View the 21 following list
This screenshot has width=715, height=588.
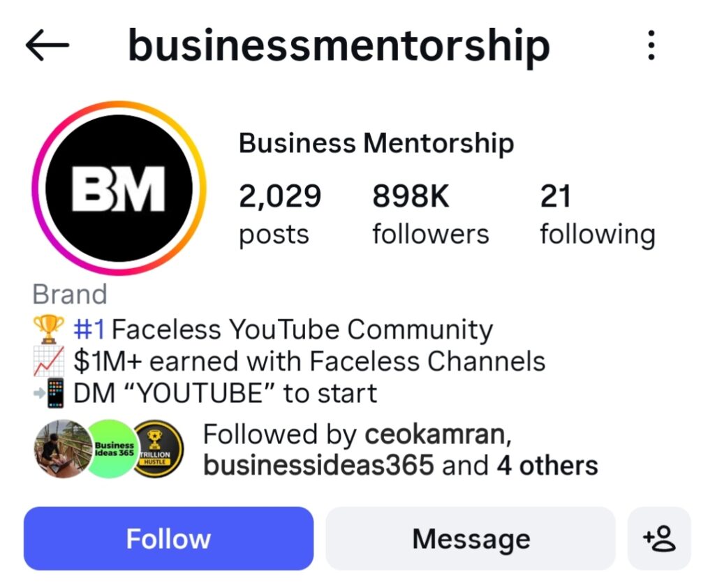(597, 214)
